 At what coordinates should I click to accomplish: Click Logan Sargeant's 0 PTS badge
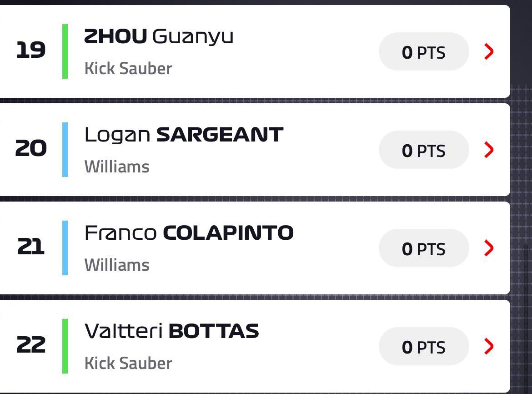tap(424, 150)
